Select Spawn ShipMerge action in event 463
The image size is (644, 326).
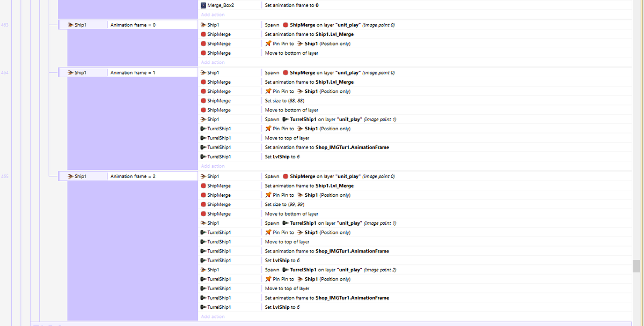(330, 25)
